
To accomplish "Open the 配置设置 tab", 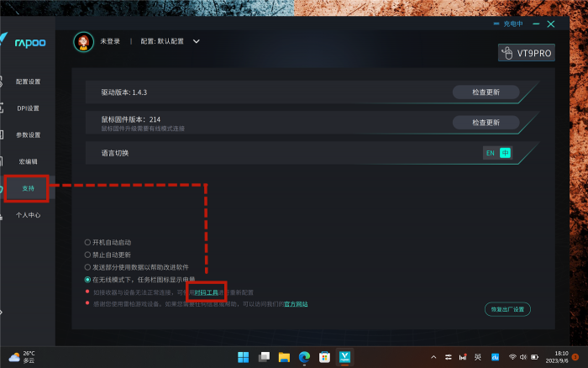I will tap(29, 81).
